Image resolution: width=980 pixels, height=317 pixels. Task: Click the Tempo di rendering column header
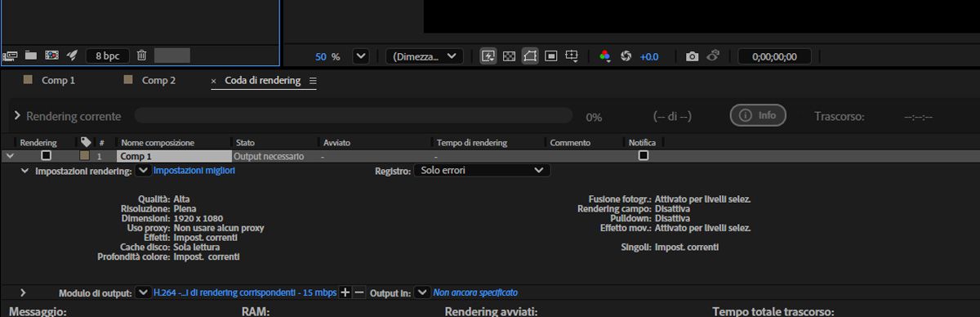472,142
